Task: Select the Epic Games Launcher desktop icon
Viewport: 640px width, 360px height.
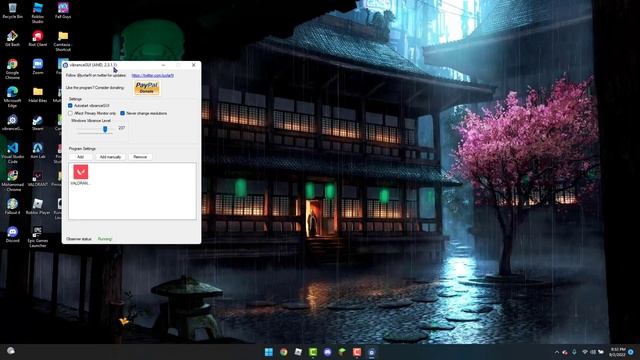Action: (x=38, y=236)
